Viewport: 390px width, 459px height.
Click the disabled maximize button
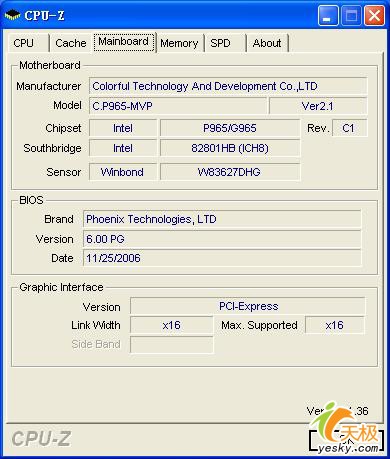click(x=351, y=15)
